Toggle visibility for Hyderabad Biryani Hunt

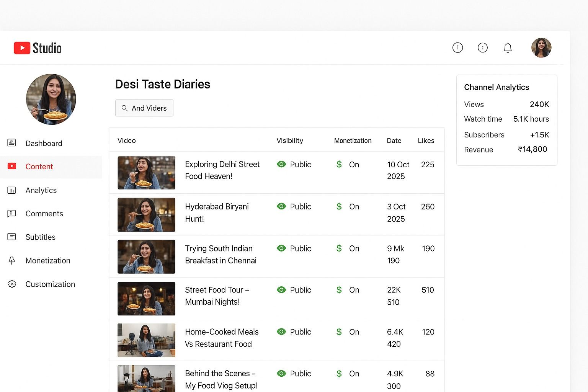[x=282, y=206]
